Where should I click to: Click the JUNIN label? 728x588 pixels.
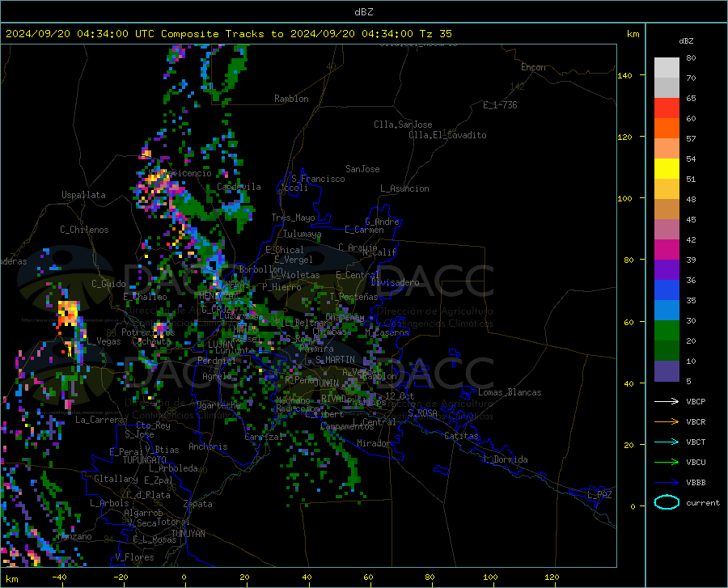327,383
